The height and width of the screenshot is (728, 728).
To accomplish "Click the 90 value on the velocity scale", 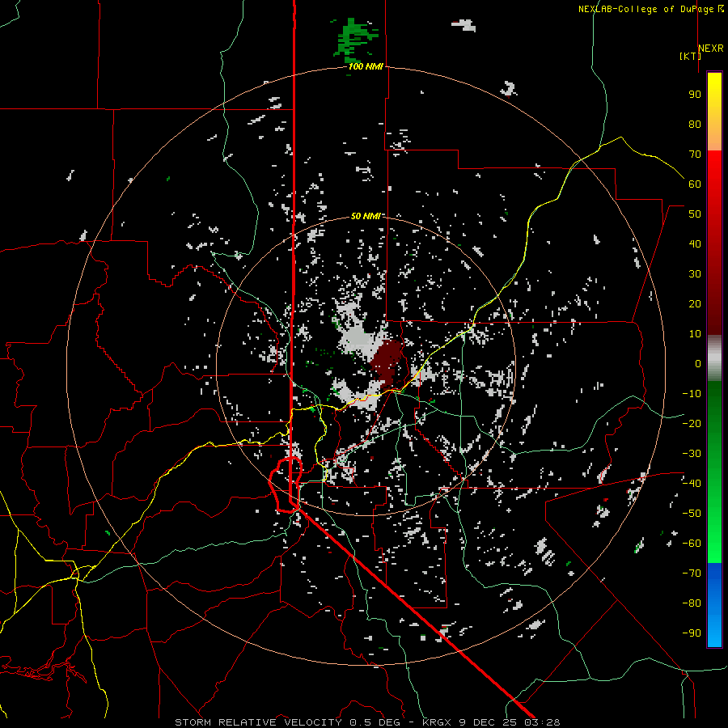I will pos(695,95).
